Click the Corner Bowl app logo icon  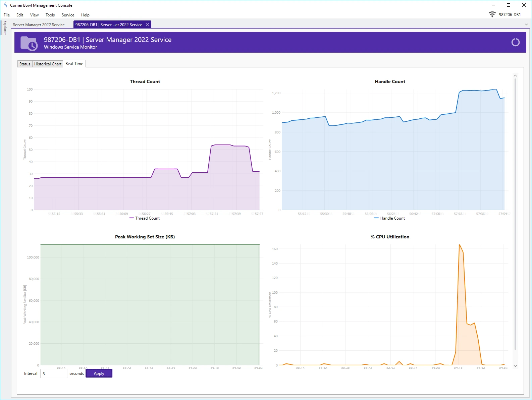click(5, 5)
